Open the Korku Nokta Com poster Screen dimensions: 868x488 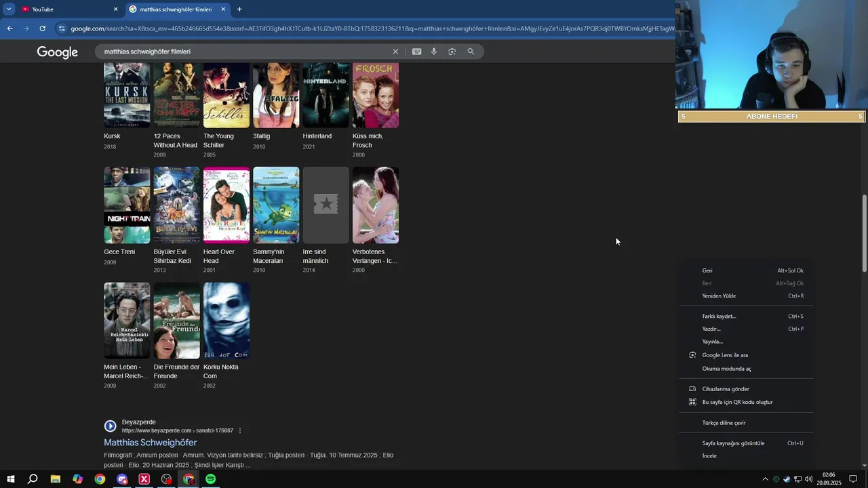click(x=226, y=321)
